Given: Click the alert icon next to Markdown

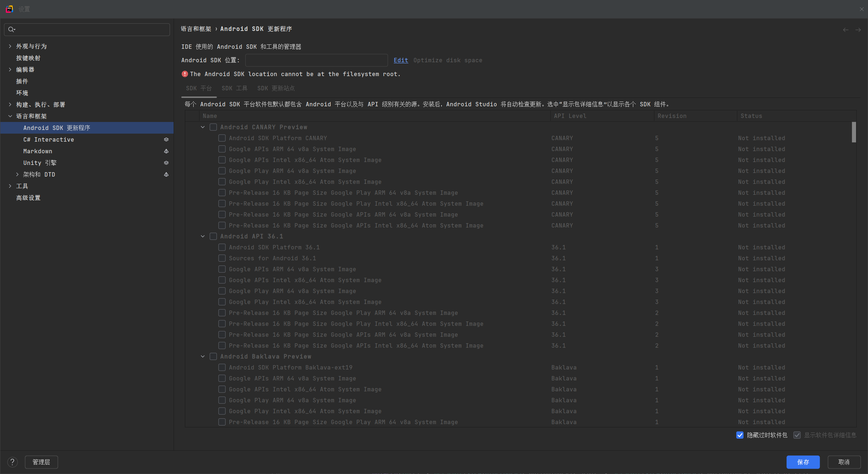Looking at the screenshot, I should pos(166,151).
